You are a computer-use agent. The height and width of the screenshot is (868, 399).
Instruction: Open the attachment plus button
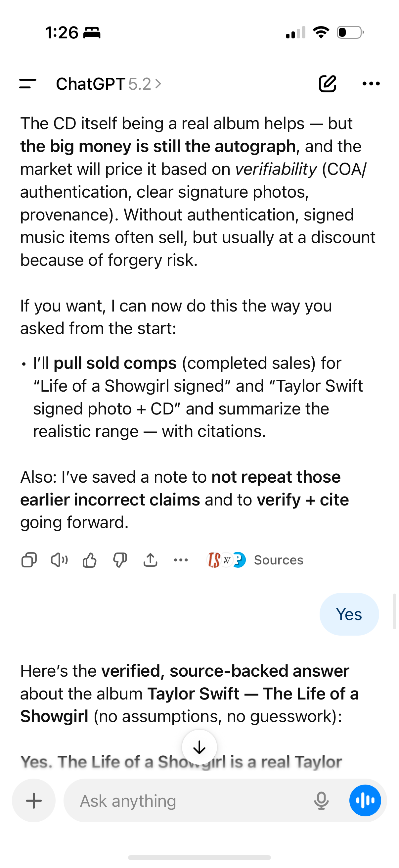coord(34,800)
